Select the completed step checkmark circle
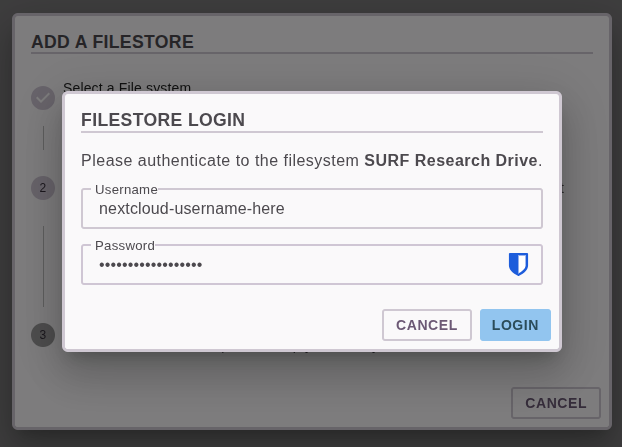Viewport: 622px width, 447px height. (43, 98)
